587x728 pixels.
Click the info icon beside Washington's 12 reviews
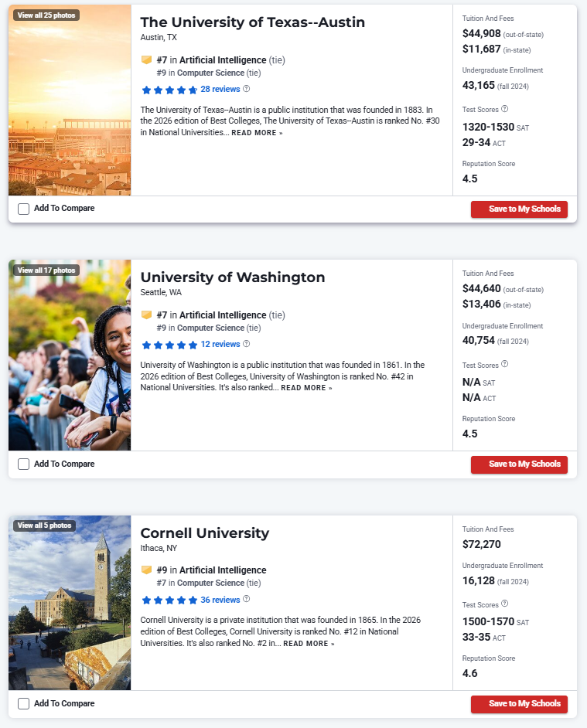[x=247, y=344]
